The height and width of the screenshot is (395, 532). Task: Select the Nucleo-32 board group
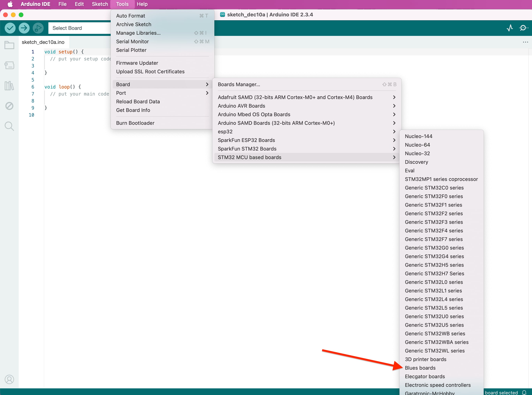(441, 153)
